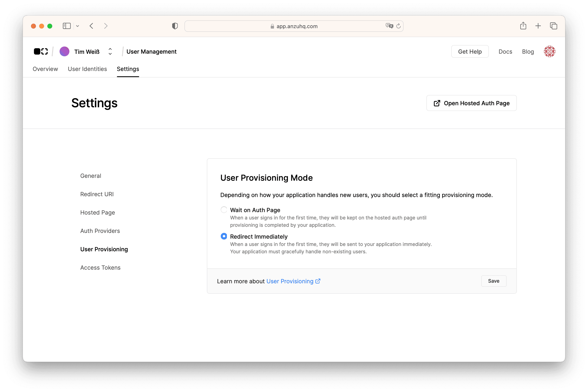
Task: Click User Management breadcrumb
Action: click(x=151, y=52)
